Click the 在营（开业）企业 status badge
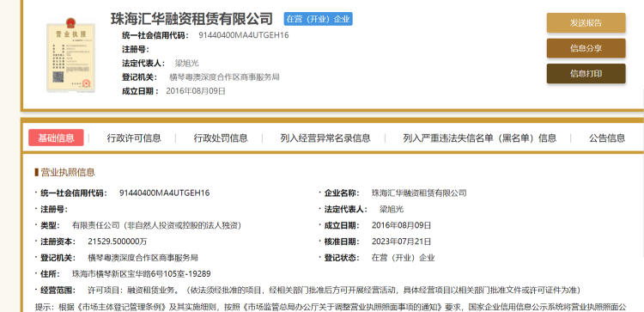This screenshot has height=312, width=644. point(318,19)
